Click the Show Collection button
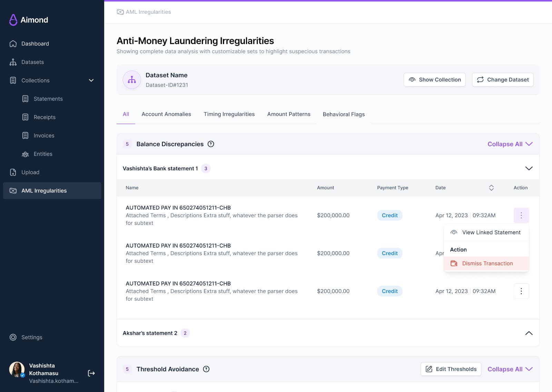This screenshot has height=392, width=552. (434, 80)
